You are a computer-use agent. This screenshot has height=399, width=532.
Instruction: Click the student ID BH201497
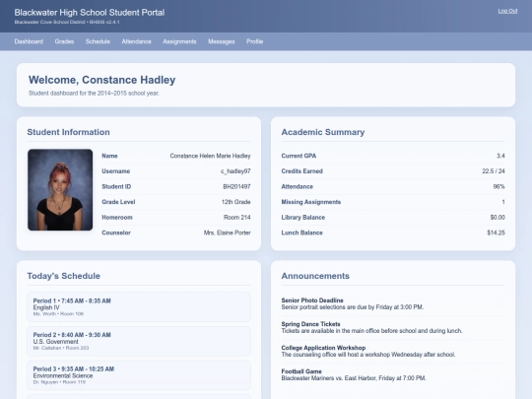coord(236,186)
